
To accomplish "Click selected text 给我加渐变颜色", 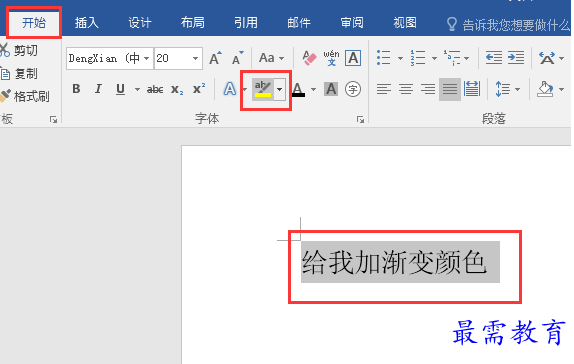I will pyautogui.click(x=394, y=263).
